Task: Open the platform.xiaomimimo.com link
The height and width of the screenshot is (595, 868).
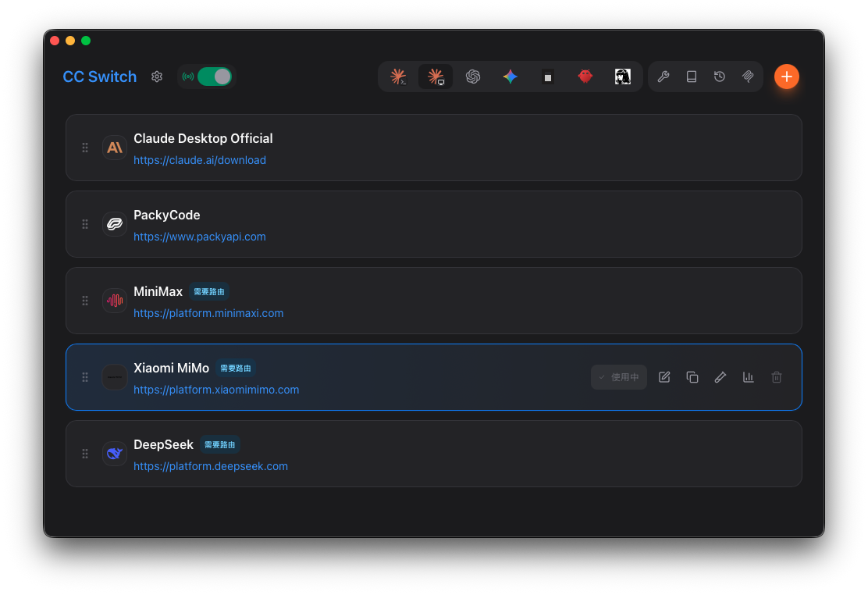Action: (x=216, y=390)
